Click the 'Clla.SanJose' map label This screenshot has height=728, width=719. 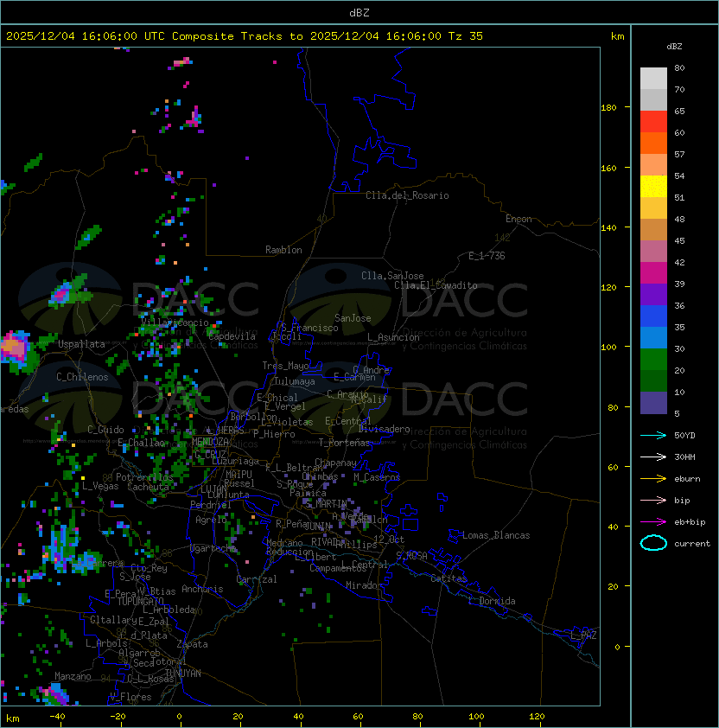(392, 276)
